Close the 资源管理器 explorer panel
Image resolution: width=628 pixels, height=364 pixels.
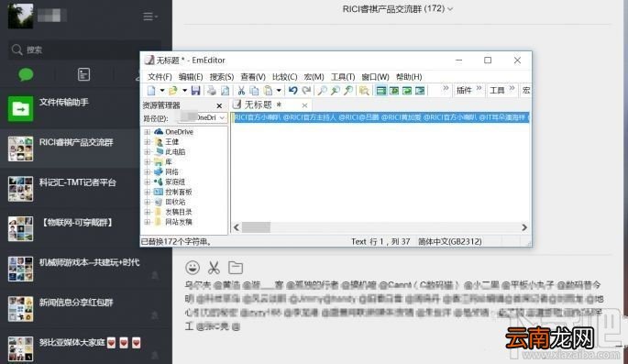click(219, 105)
